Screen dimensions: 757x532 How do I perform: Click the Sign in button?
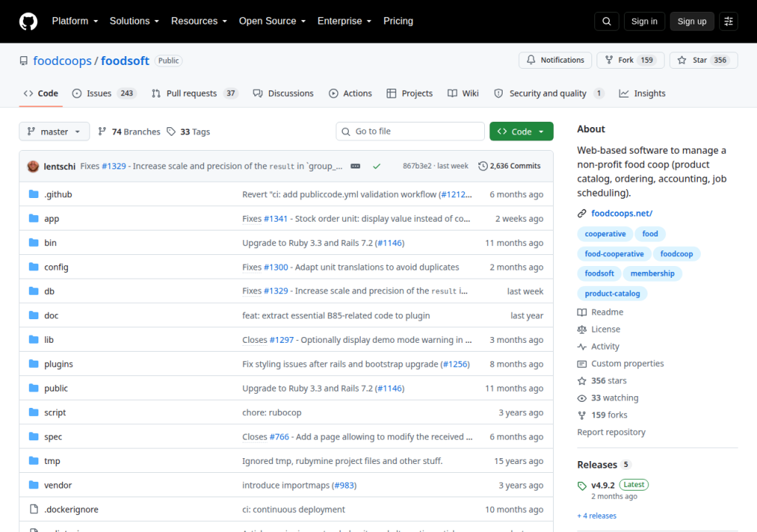644,21
